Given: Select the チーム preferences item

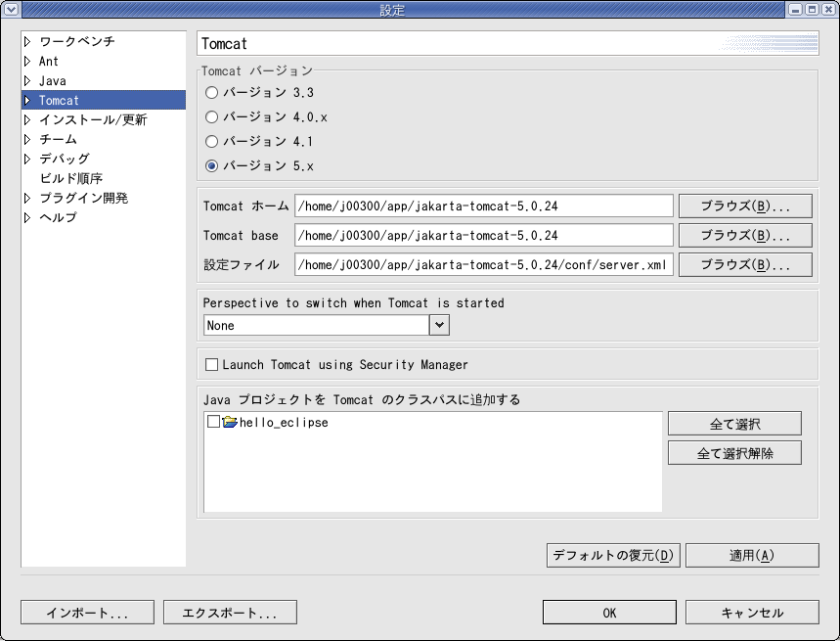Looking at the screenshot, I should (59, 139).
